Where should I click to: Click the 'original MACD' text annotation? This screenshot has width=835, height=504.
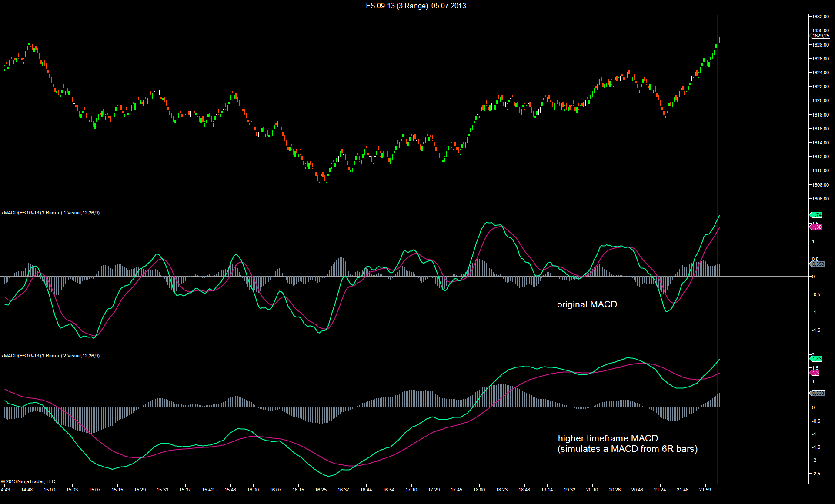tap(587, 304)
